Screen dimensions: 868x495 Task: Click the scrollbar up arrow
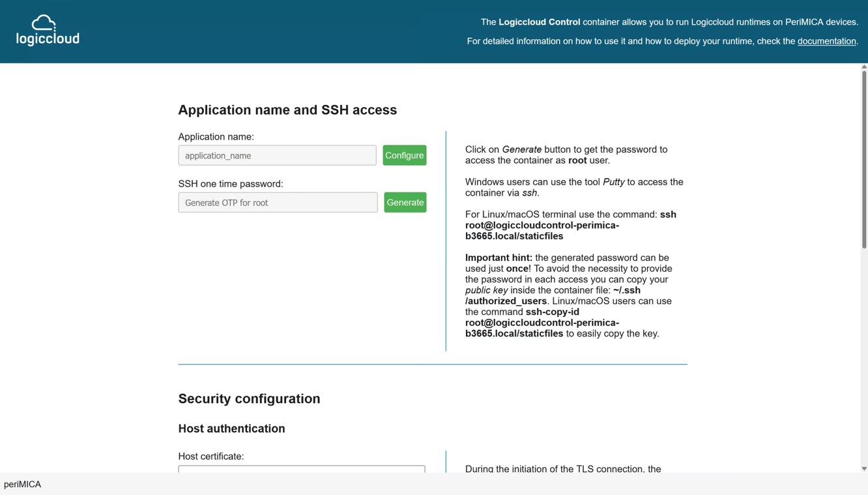(x=864, y=67)
